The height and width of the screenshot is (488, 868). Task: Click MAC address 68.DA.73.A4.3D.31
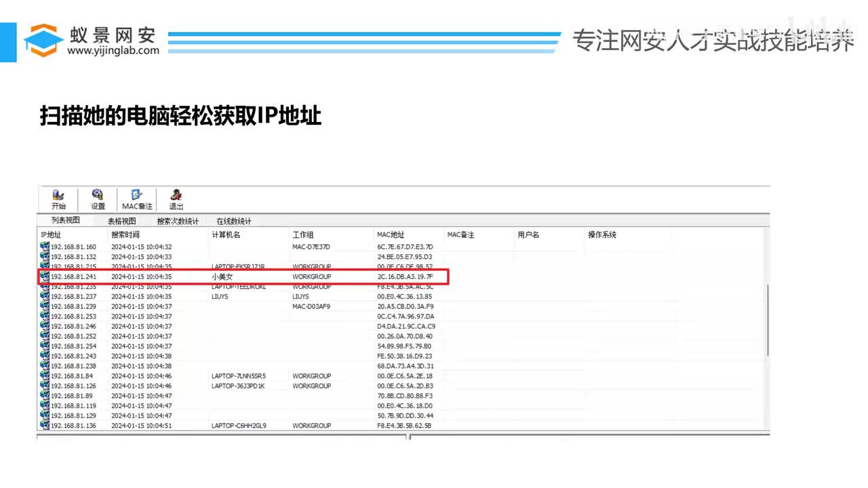406,366
